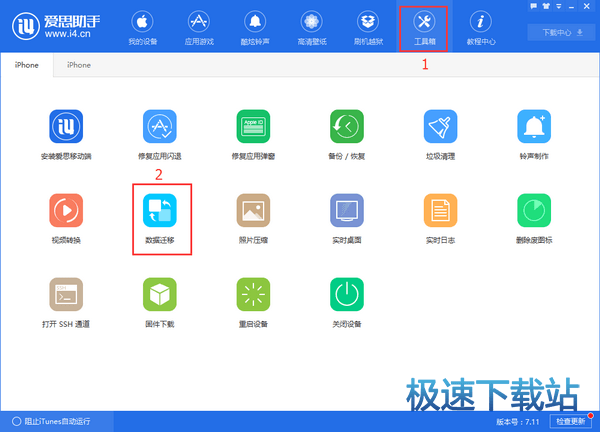Open the skin shirt icon
Viewport: 600px width, 432px height.
tap(546, 6)
